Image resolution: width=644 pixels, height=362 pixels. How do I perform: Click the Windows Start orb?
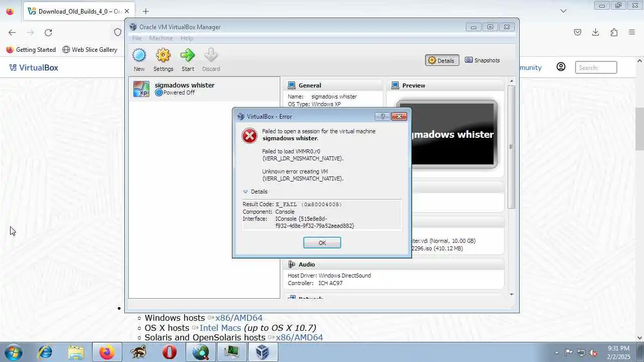click(x=13, y=352)
